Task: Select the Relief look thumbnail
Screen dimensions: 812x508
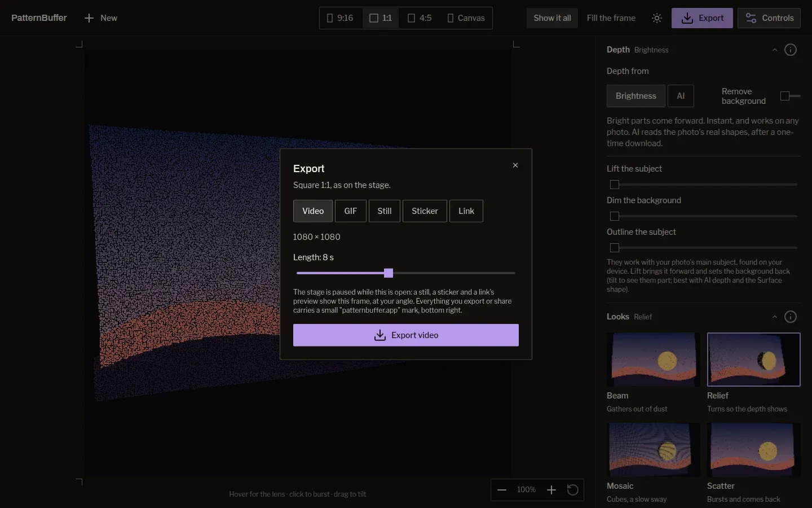Action: click(754, 360)
